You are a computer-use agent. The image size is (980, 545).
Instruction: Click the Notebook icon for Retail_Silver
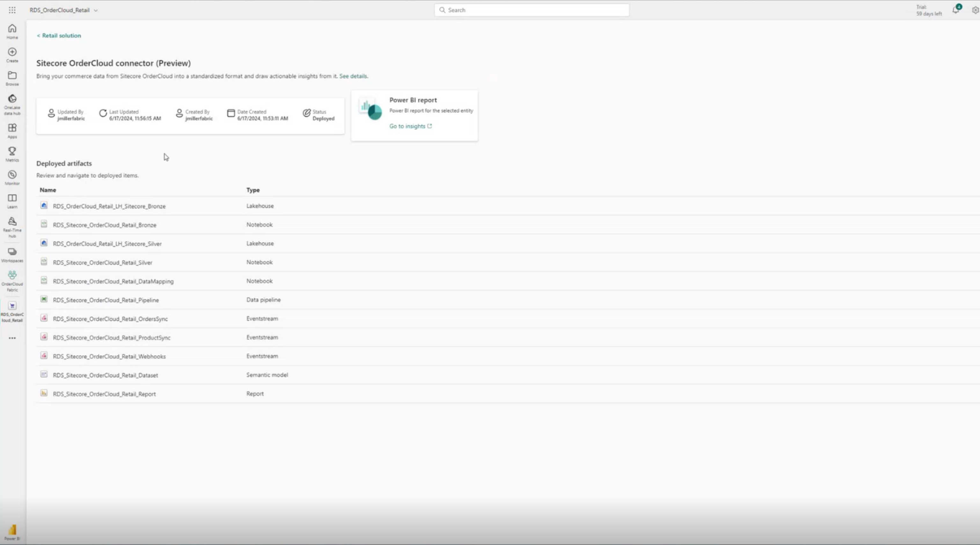[x=44, y=262]
